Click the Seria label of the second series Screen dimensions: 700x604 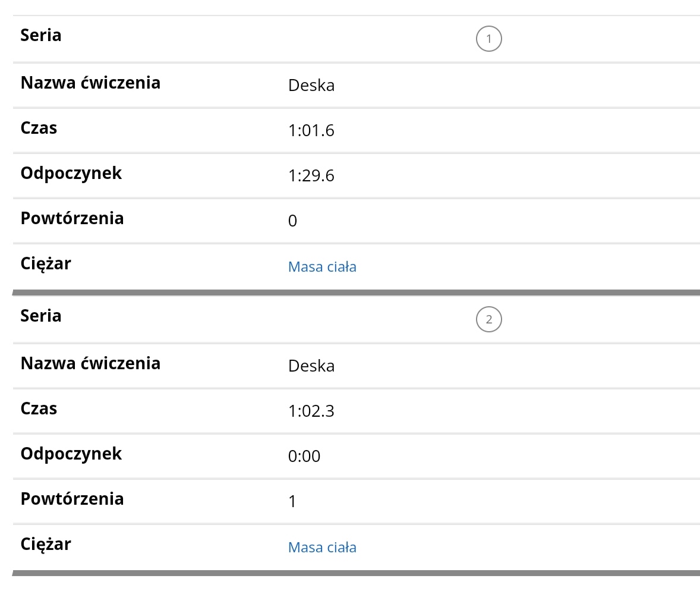coord(41,316)
